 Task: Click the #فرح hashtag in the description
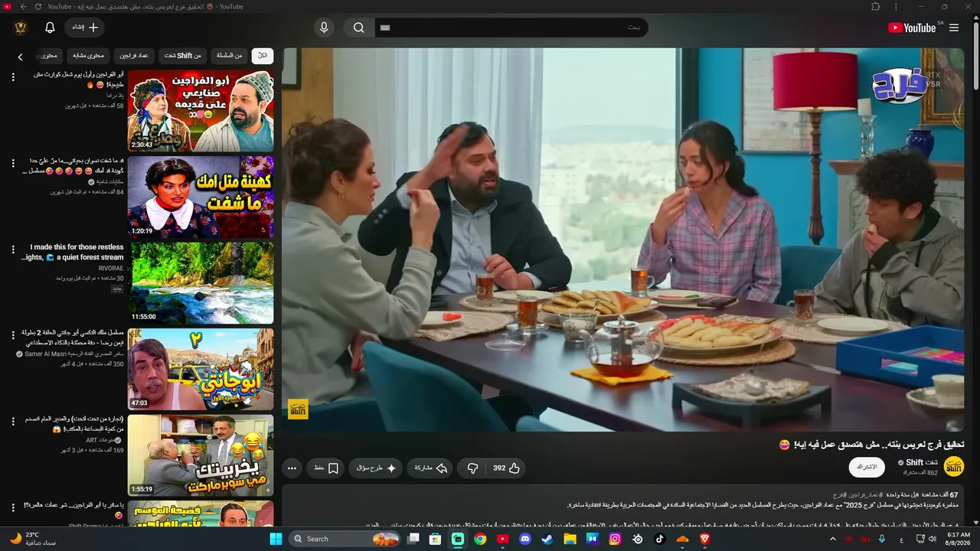[839, 495]
